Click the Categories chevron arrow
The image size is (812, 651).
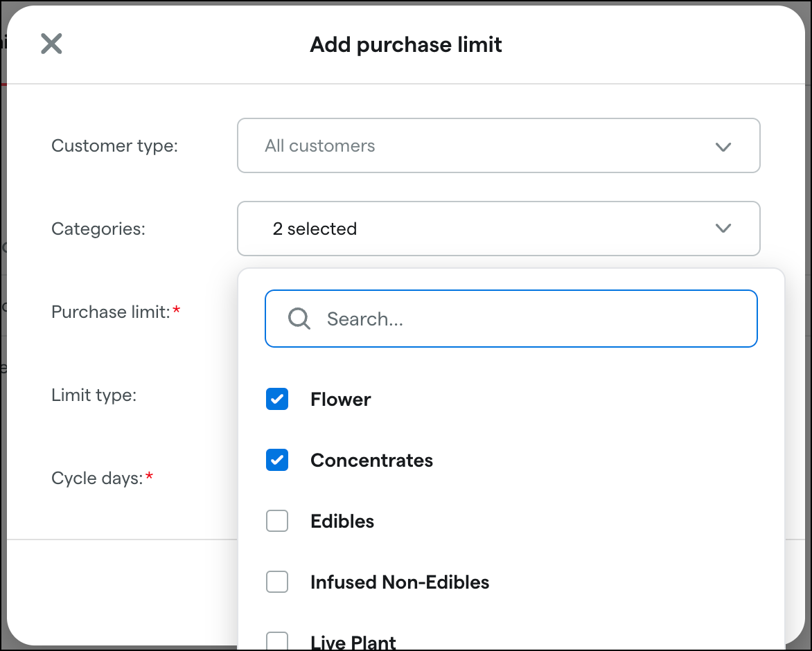(723, 229)
